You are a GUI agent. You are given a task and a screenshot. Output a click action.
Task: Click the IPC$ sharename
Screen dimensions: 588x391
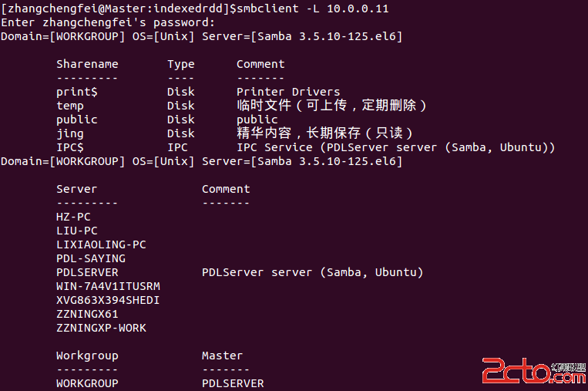(x=70, y=147)
